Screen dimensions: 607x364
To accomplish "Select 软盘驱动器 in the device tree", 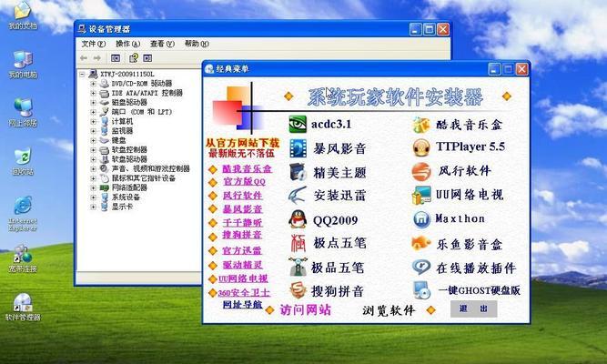I will pos(129,159).
